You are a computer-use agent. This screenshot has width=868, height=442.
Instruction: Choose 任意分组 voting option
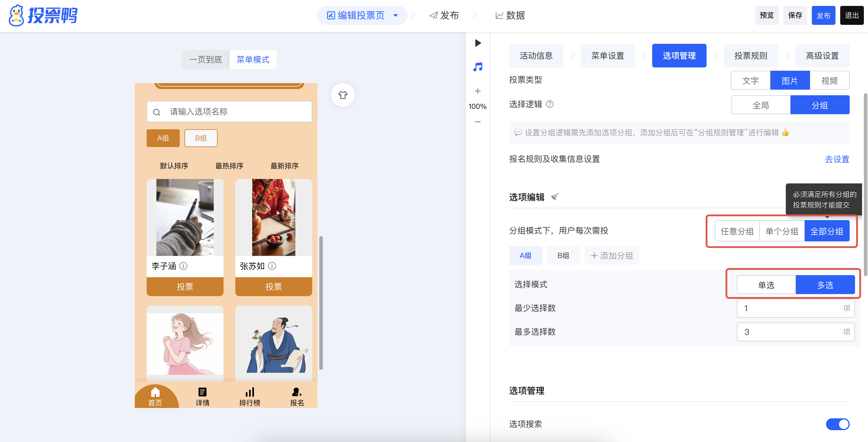point(737,231)
